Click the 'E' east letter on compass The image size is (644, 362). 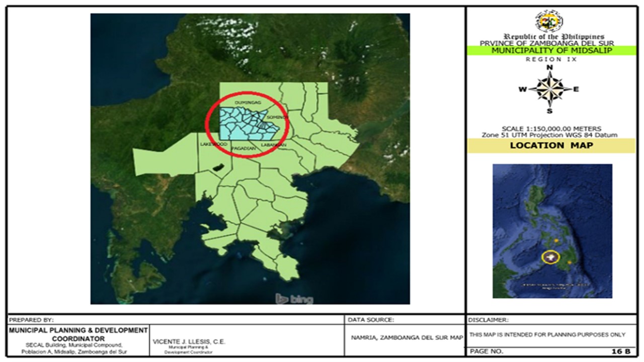[577, 89]
